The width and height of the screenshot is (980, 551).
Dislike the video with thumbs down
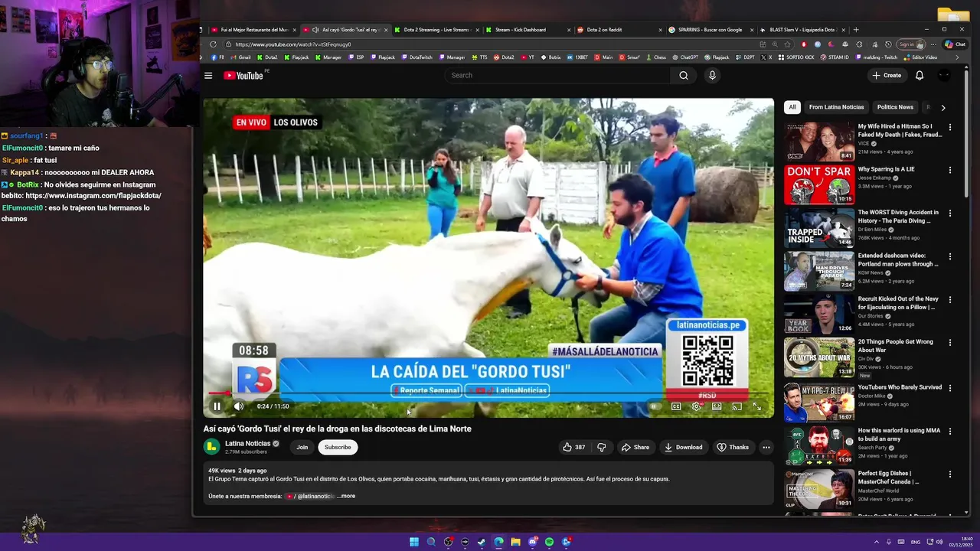tap(602, 447)
